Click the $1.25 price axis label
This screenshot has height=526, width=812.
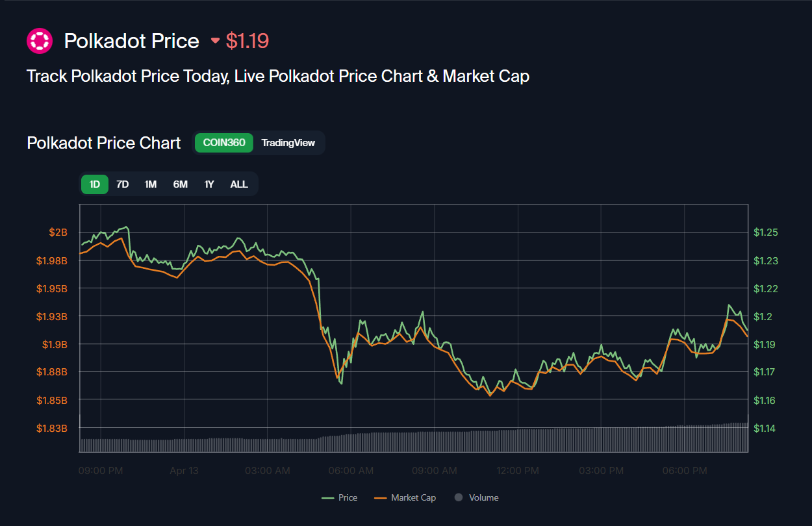click(x=765, y=232)
